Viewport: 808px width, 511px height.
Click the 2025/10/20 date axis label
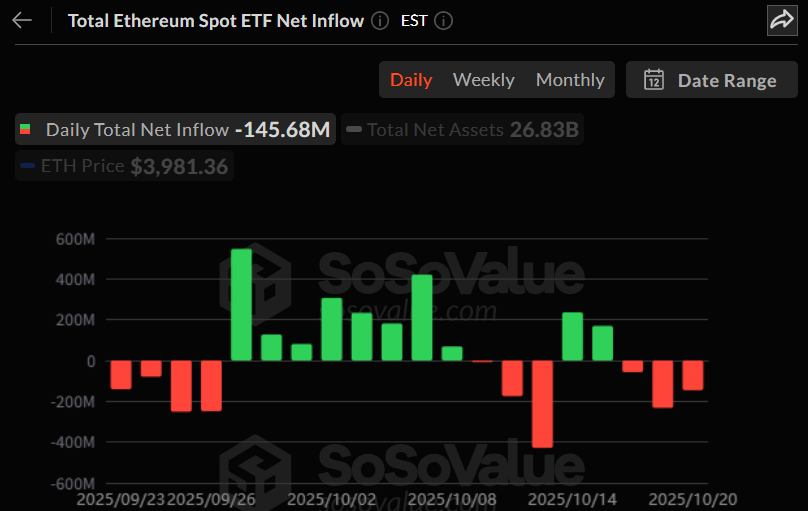[692, 498]
